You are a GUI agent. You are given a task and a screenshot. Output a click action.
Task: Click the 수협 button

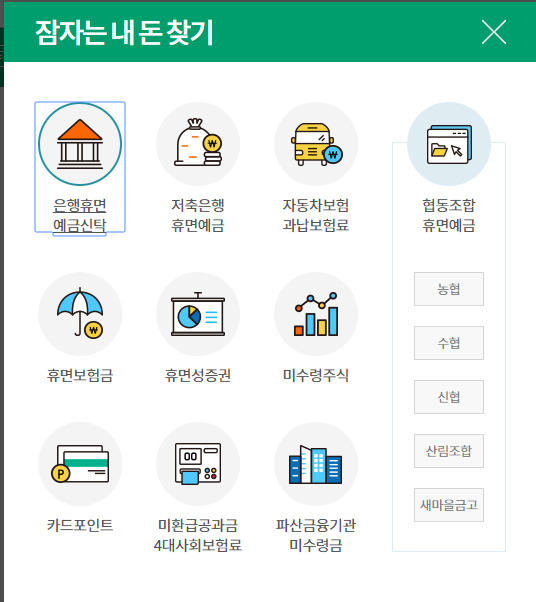[x=449, y=343]
